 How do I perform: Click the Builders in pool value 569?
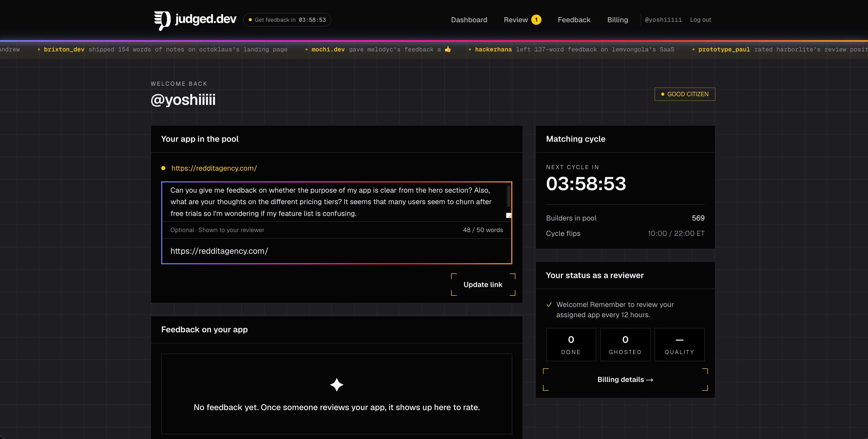coord(698,218)
